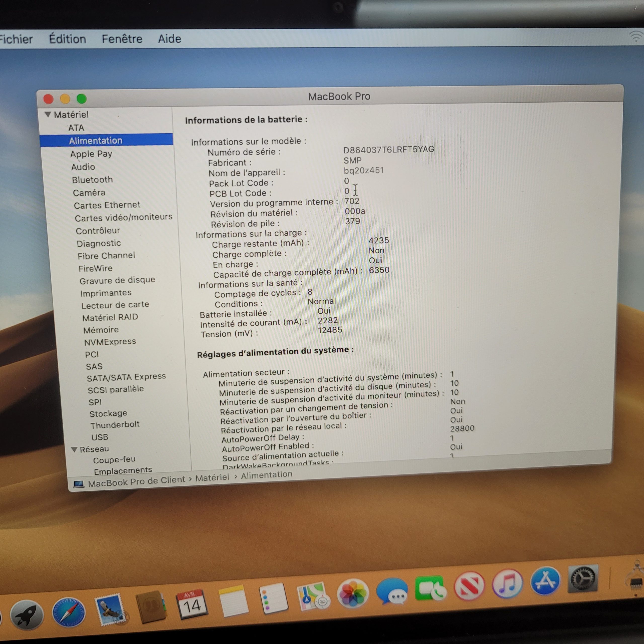Open the Édition menu

click(67, 39)
